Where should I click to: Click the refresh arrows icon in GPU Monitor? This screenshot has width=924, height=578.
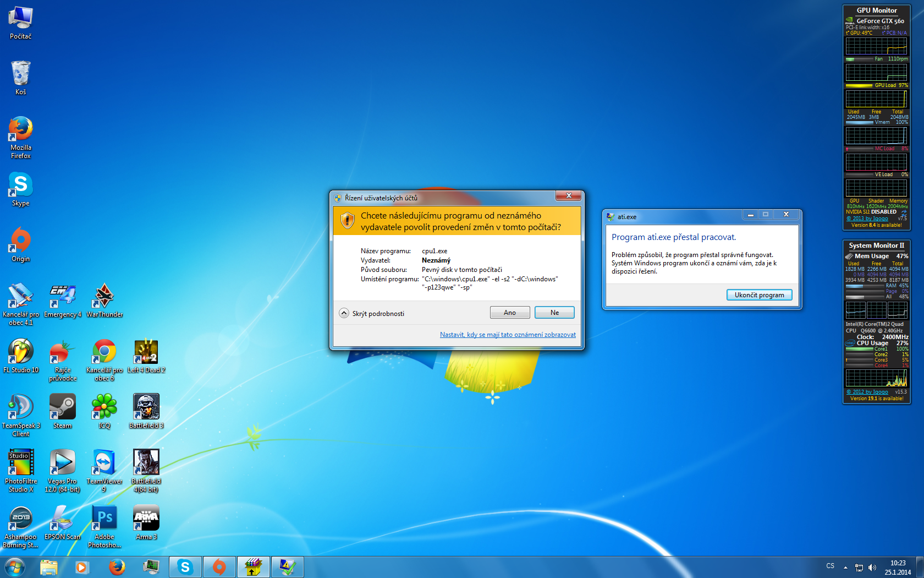click(x=904, y=212)
